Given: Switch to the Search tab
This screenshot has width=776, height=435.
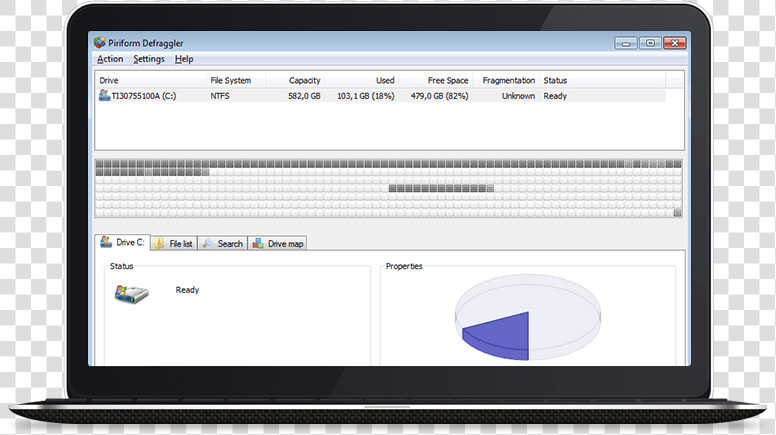Looking at the screenshot, I should point(223,243).
